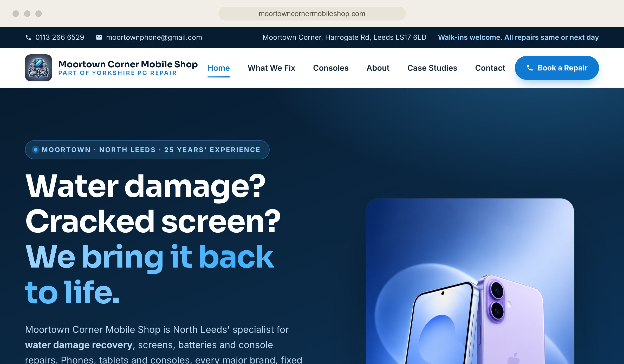Open Case Studies in the navigation
Screen dimensions: 624x364
pos(432,68)
